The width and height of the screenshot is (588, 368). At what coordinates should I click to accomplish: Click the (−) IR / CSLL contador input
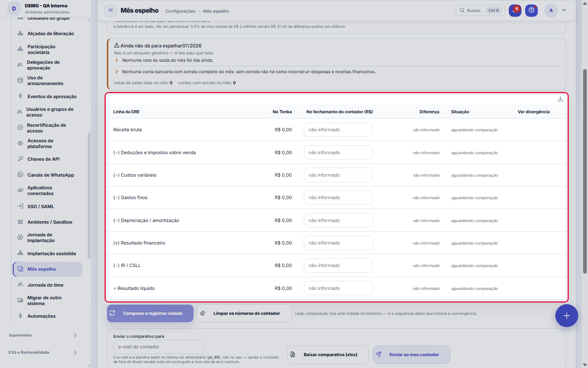click(x=338, y=266)
